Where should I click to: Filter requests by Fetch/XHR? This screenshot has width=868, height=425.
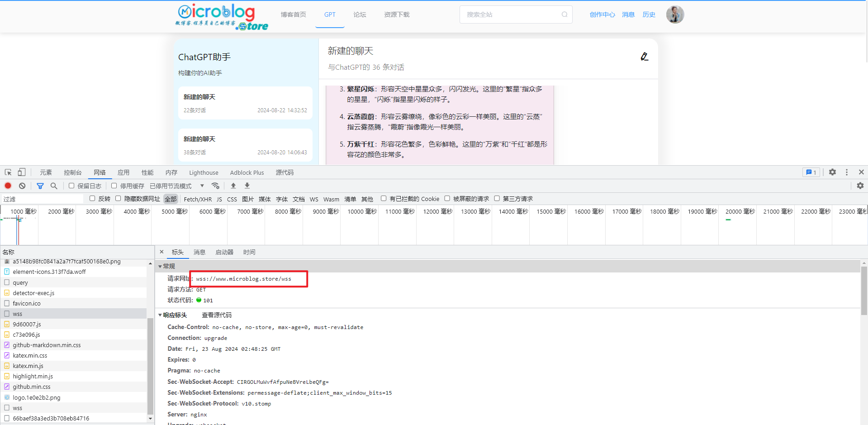click(x=198, y=199)
